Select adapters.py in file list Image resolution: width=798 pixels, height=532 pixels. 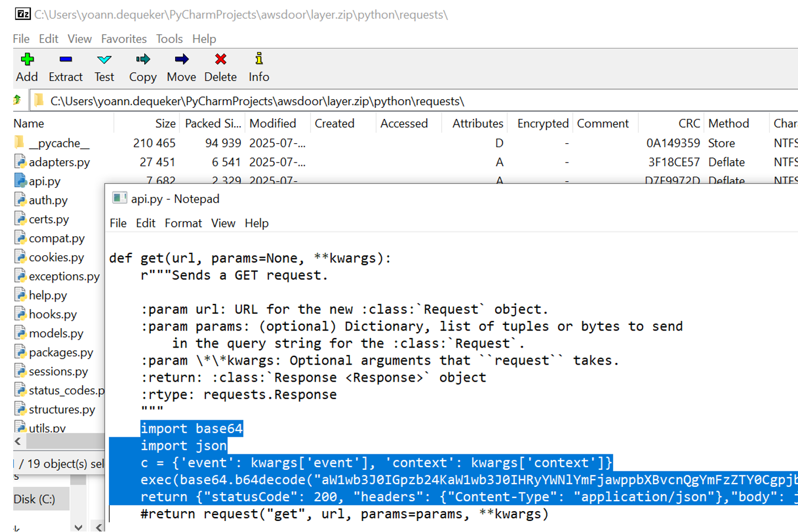click(x=59, y=162)
